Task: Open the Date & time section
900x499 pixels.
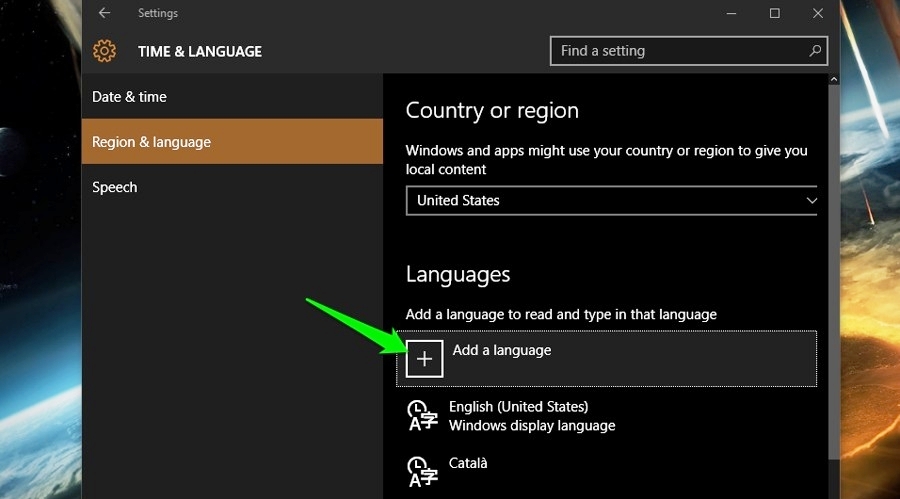Action: [x=232, y=96]
